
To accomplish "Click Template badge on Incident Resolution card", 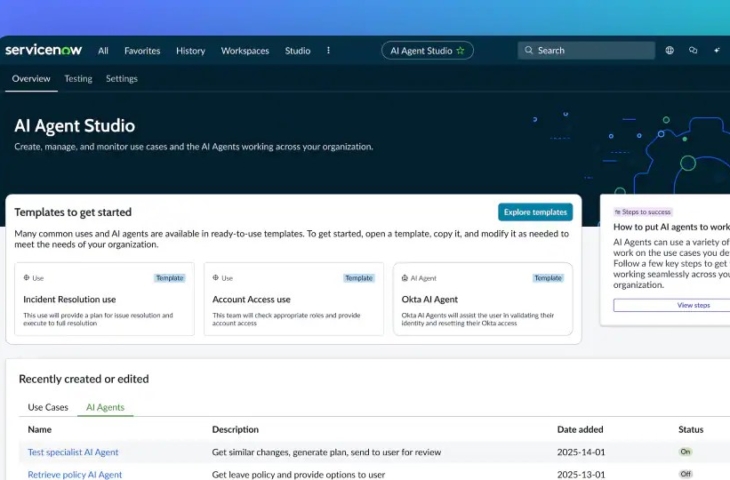I will click(x=169, y=278).
